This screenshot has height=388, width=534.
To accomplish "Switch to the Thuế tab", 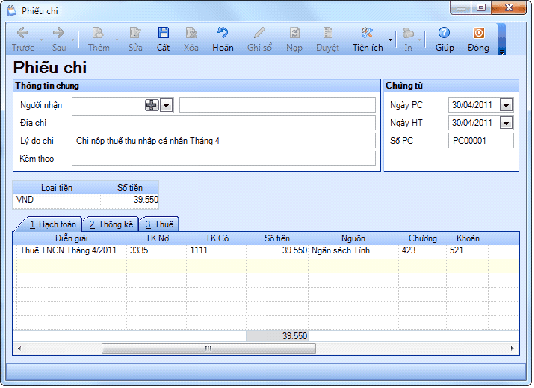I will coord(160,224).
